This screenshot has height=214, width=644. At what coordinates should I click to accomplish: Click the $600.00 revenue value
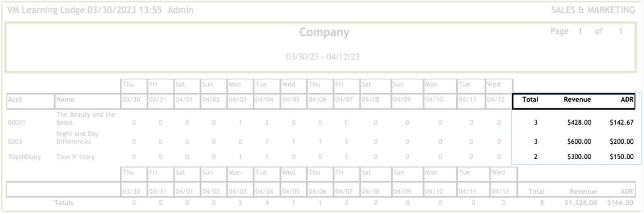pos(580,141)
